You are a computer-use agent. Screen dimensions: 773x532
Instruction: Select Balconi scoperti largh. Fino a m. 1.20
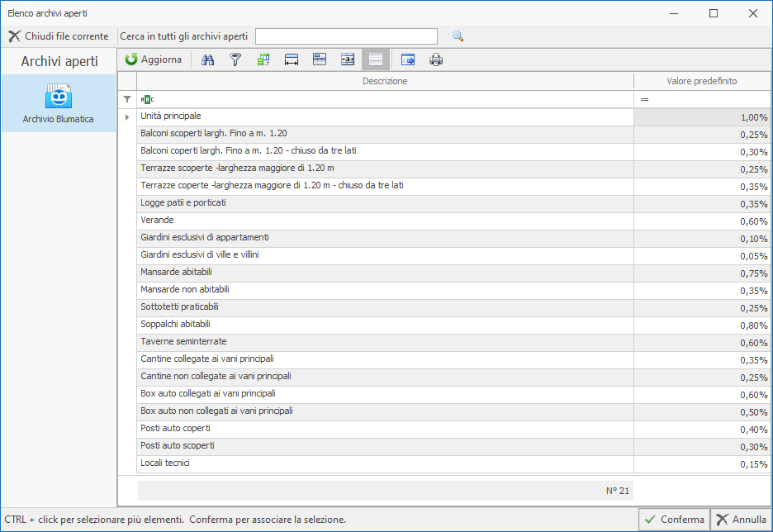point(385,135)
